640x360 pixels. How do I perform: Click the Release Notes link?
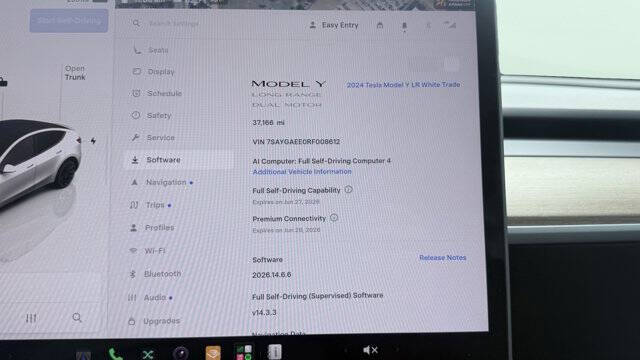point(442,258)
